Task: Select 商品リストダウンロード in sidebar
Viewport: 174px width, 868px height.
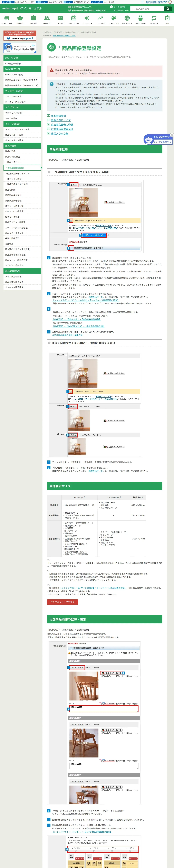Action: tap(22, 233)
